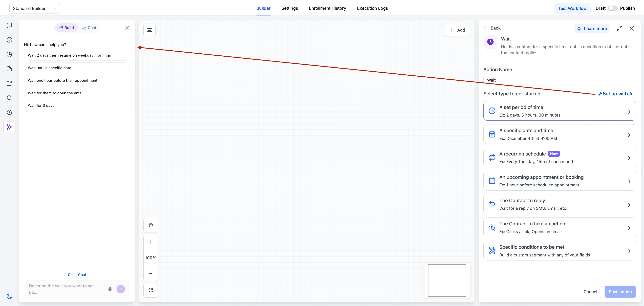Switch to the Settings tab
644x306 pixels.
click(290, 8)
